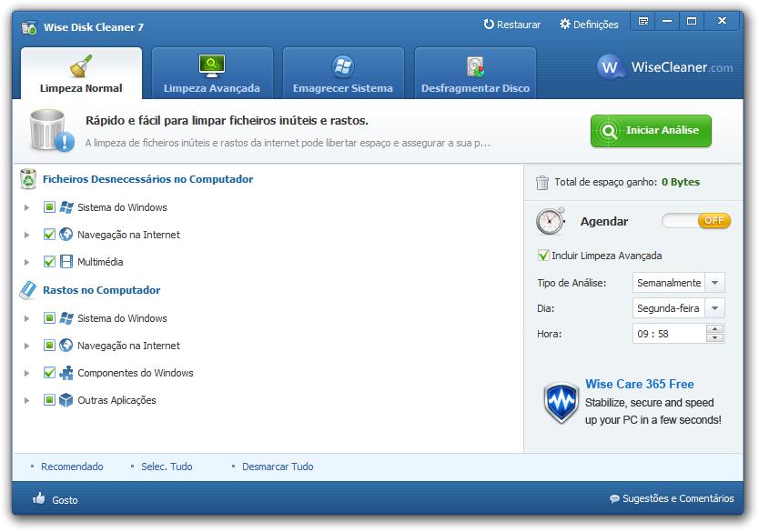Click the mini-menu icon beside minimize

coord(643,21)
